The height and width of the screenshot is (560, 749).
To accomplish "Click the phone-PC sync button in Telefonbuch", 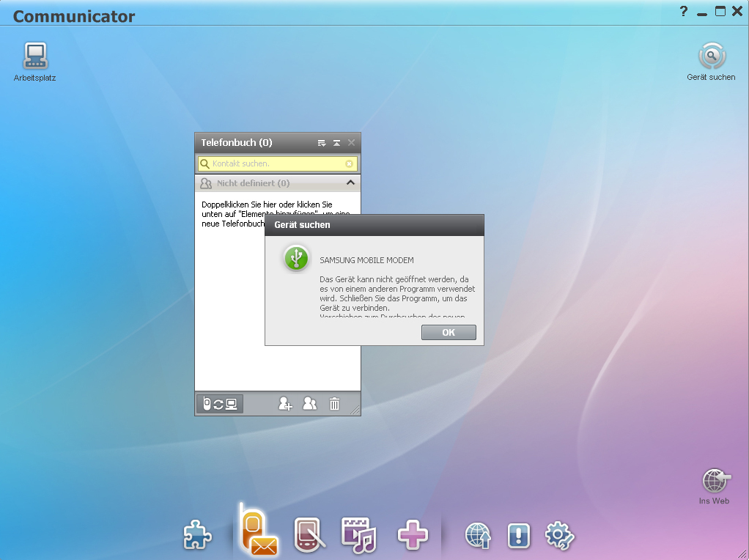I will point(220,404).
